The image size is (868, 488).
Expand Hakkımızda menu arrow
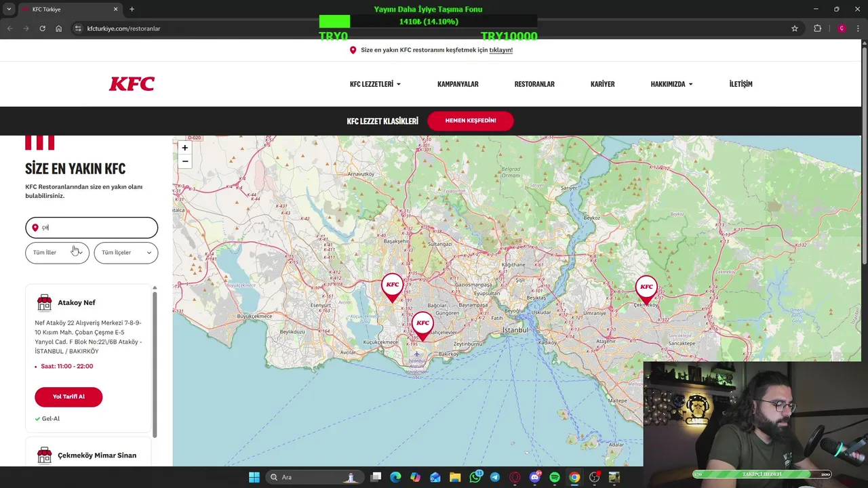click(x=690, y=84)
